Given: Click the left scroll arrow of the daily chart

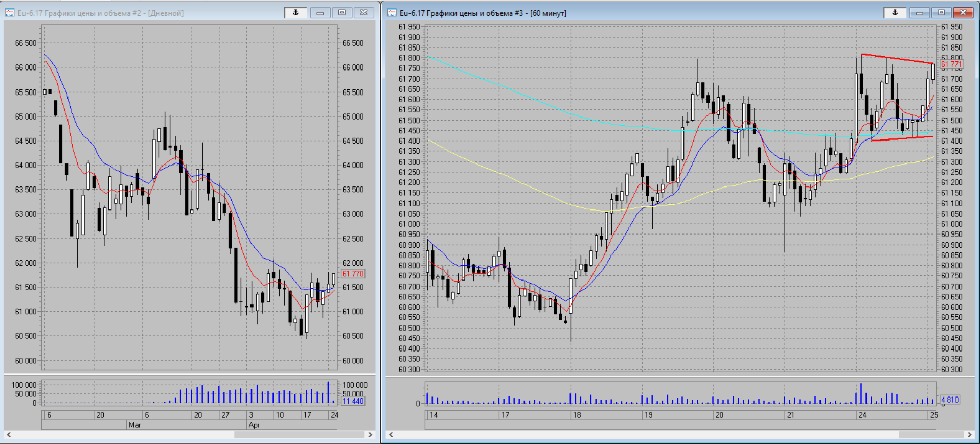Looking at the screenshot, I should (9, 435).
